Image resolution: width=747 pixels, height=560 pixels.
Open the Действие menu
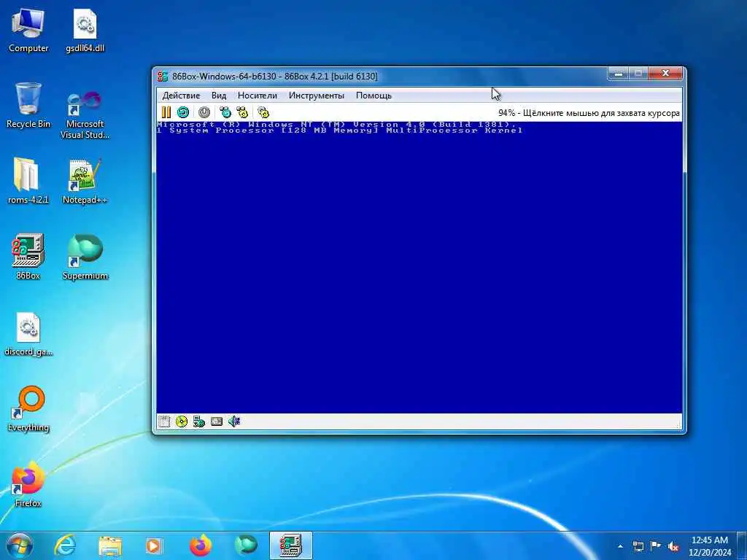point(181,96)
